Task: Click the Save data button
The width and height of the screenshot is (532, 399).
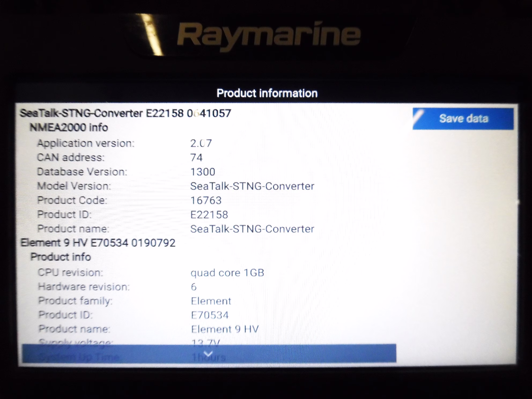Action: [463, 119]
